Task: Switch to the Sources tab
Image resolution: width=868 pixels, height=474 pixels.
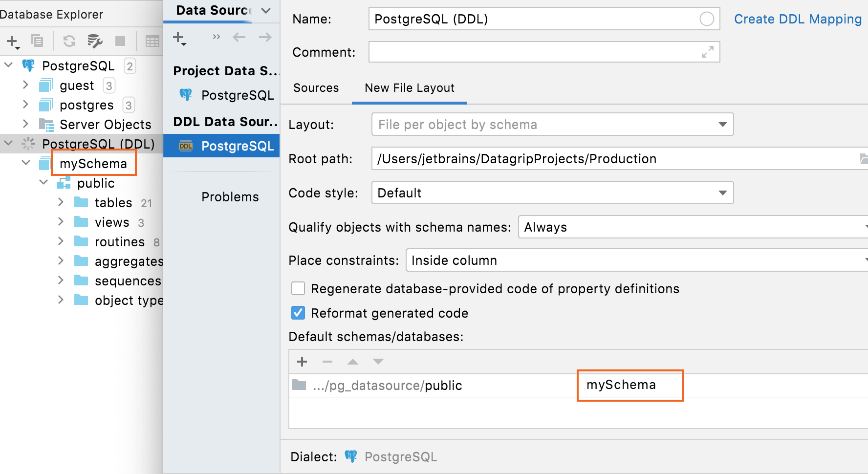Action: (316, 88)
